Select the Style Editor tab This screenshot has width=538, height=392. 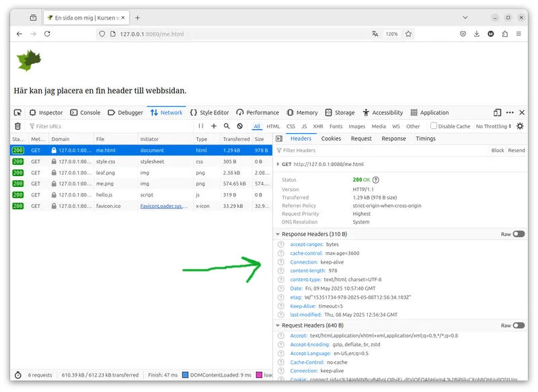click(209, 112)
